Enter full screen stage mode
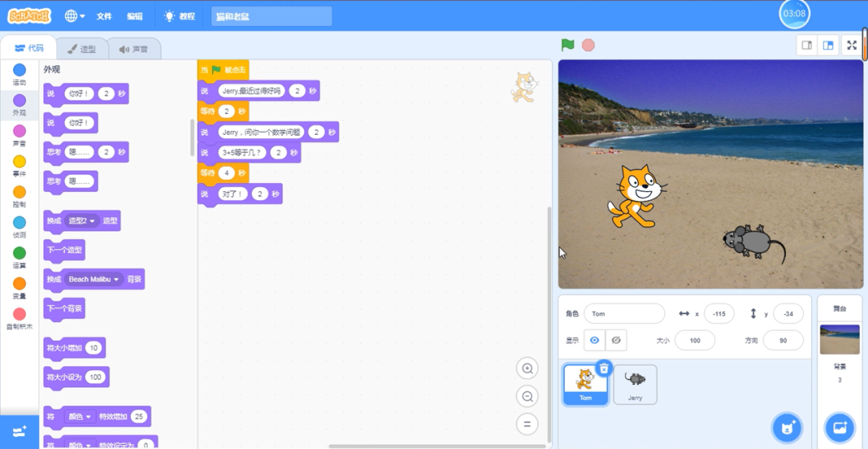The height and width of the screenshot is (449, 868). click(x=852, y=45)
